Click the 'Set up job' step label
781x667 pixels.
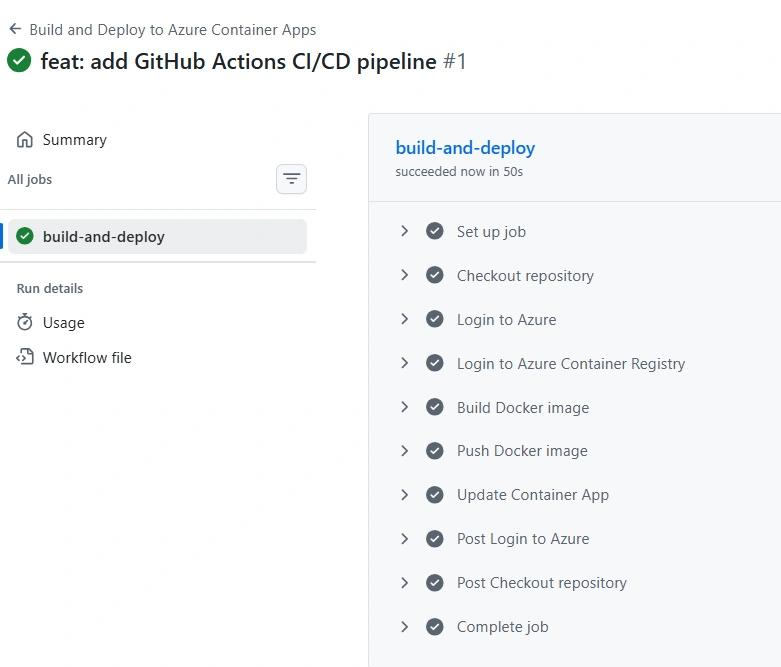click(x=491, y=232)
